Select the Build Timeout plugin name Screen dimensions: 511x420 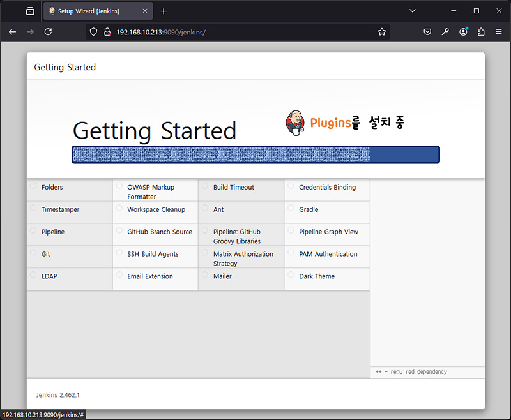(x=234, y=187)
